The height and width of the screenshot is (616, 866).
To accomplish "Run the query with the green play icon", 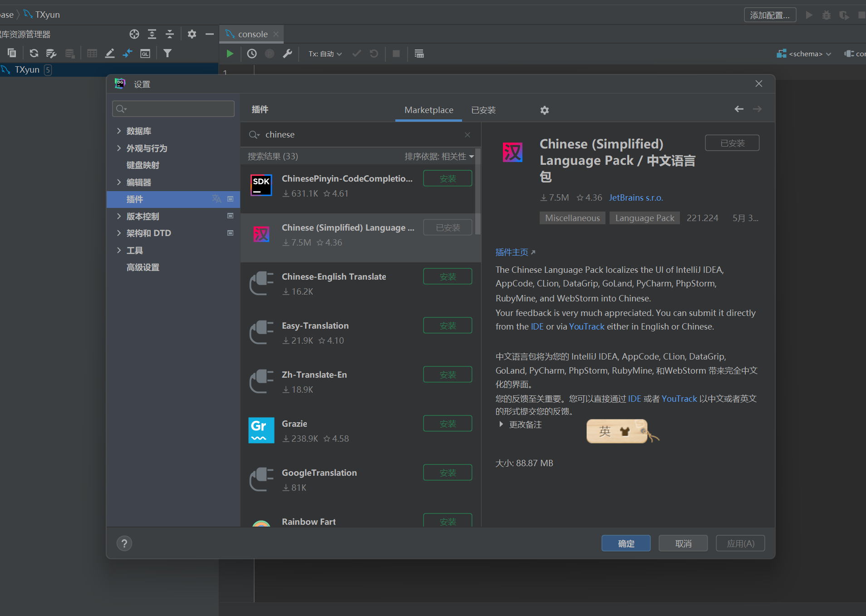I will [x=230, y=54].
